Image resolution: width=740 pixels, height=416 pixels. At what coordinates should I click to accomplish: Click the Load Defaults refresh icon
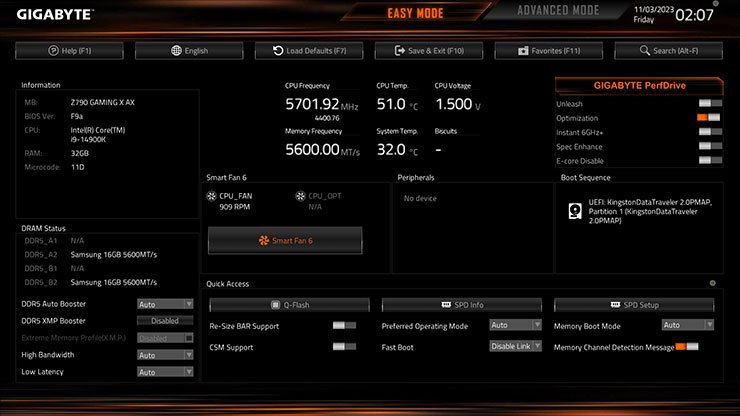[277, 51]
